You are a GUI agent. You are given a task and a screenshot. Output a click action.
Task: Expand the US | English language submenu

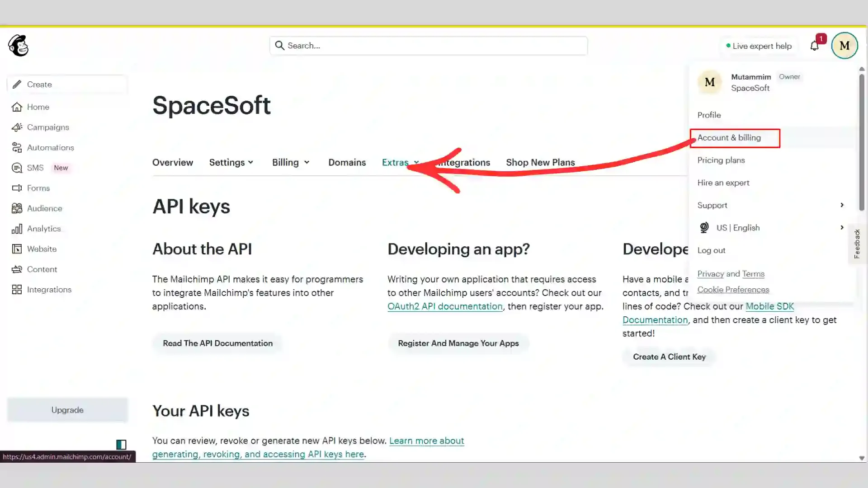pos(842,228)
